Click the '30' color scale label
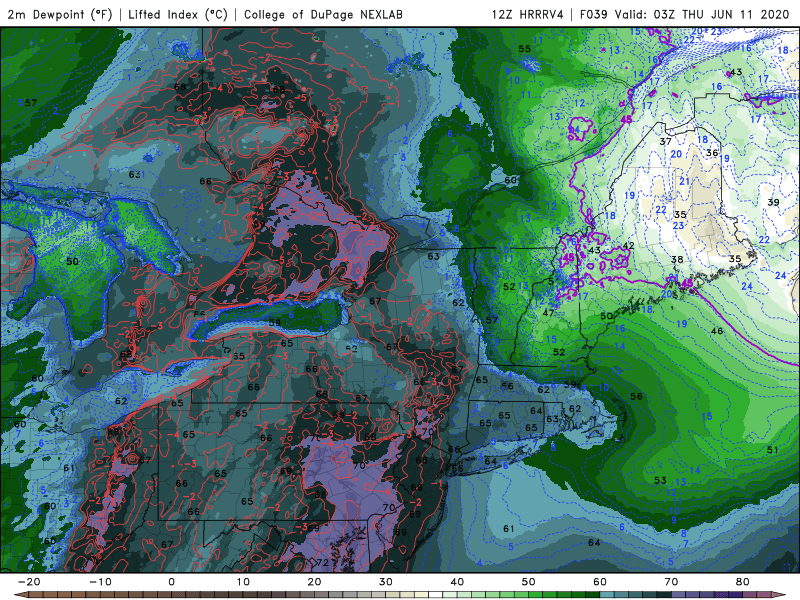Viewport: 800px width, 600px height. pyautogui.click(x=386, y=582)
